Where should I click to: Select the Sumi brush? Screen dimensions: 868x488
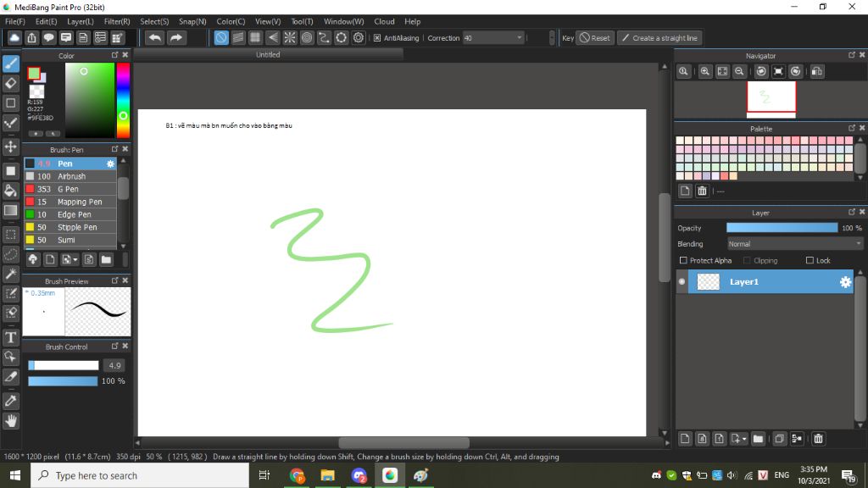[x=70, y=240]
